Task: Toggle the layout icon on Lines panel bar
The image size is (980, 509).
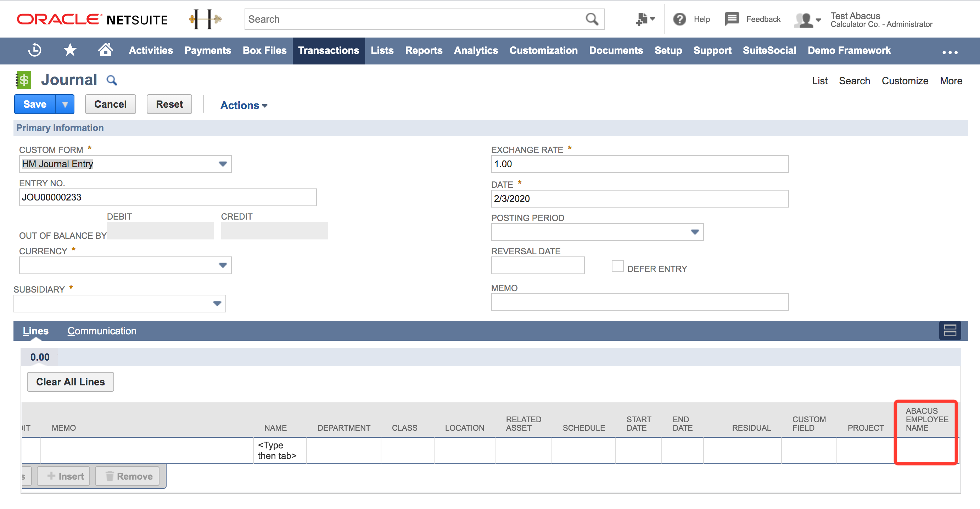Action: tap(950, 331)
